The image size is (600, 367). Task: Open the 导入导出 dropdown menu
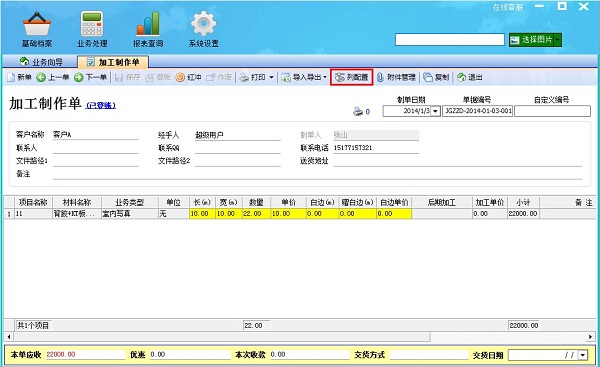pyautogui.click(x=304, y=77)
